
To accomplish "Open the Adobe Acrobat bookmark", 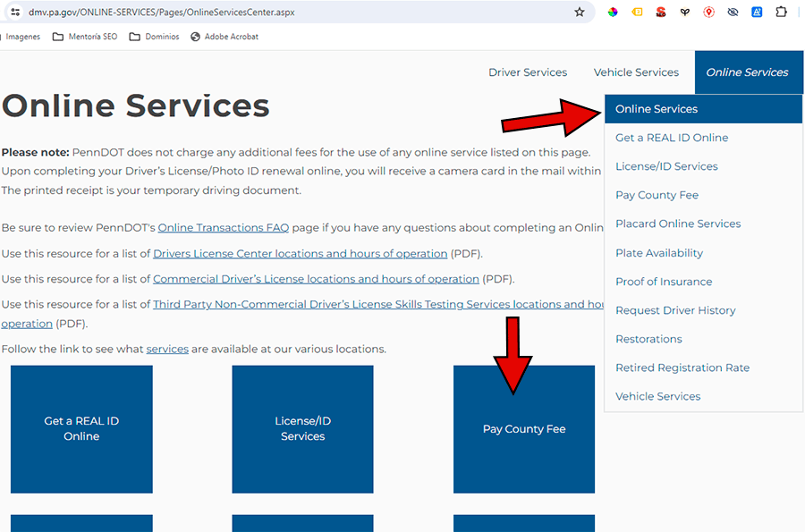I will pos(225,37).
